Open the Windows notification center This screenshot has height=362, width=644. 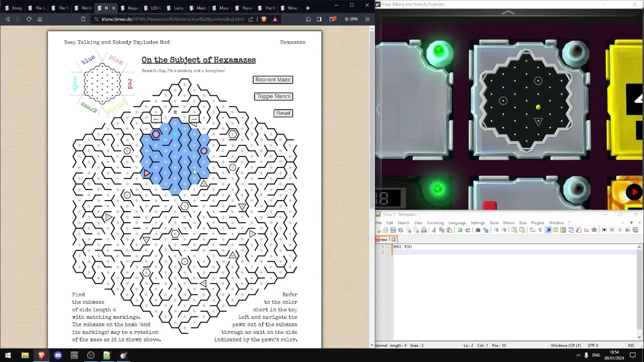point(633,355)
